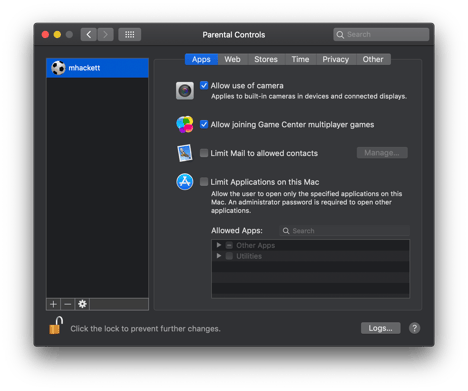The image size is (468, 391).
Task: Uncheck Allow use of camera
Action: tap(204, 86)
